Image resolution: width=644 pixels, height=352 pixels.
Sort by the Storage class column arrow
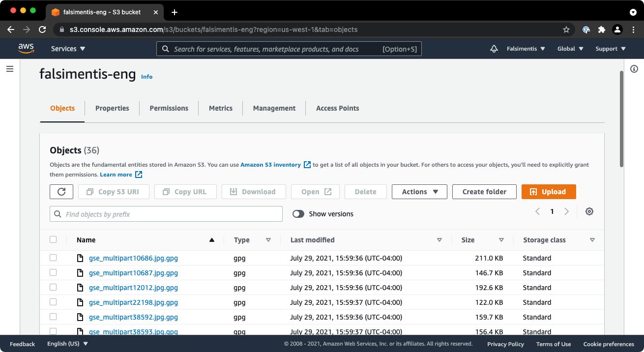592,240
